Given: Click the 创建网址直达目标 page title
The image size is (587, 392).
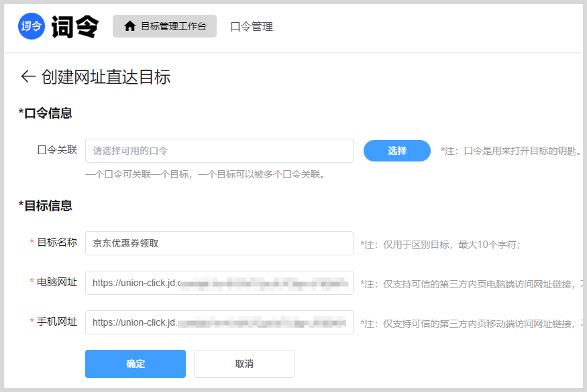Looking at the screenshot, I should tap(106, 77).
